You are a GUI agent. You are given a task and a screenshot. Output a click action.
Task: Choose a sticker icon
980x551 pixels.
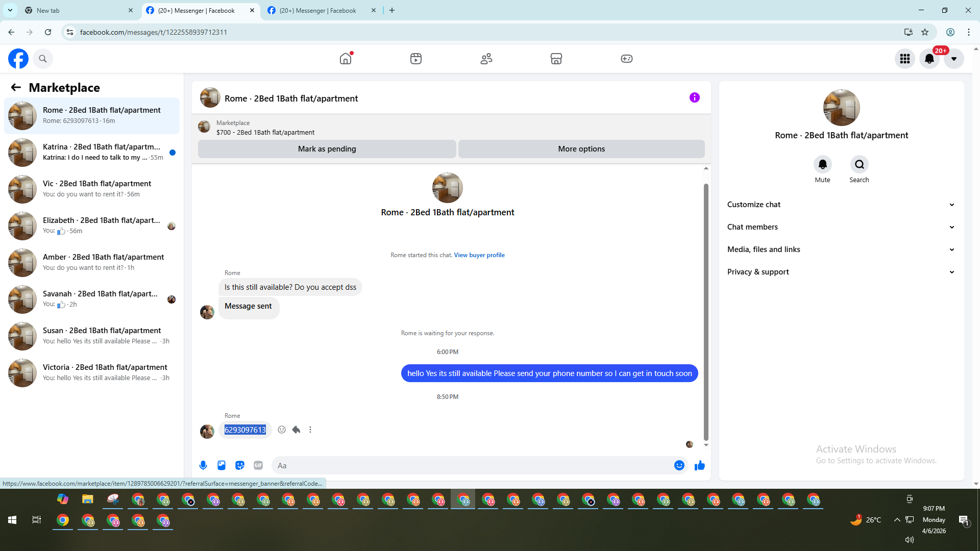point(240,465)
